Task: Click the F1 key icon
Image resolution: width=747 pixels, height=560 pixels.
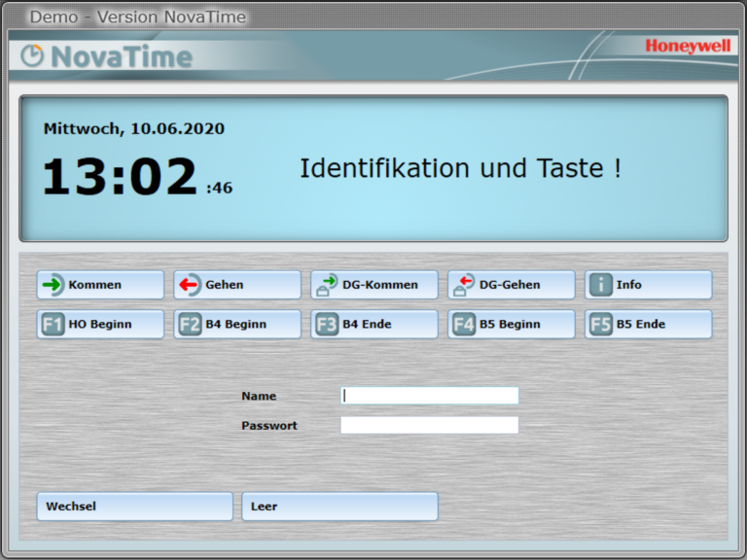Action: [53, 325]
